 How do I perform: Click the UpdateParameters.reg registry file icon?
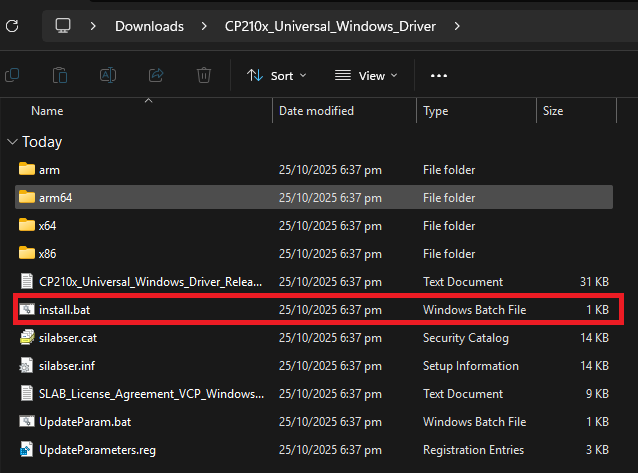pyautogui.click(x=27, y=449)
